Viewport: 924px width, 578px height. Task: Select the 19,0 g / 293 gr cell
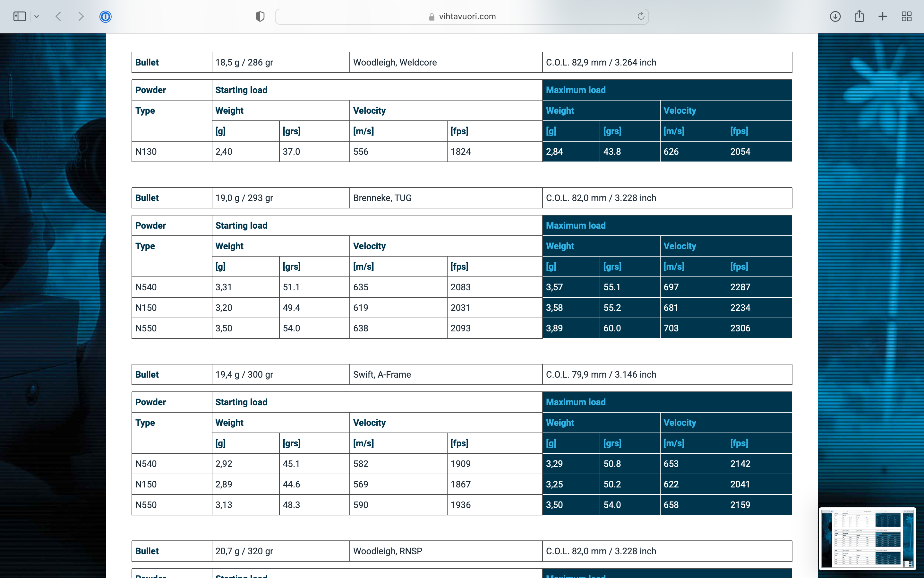[281, 198]
